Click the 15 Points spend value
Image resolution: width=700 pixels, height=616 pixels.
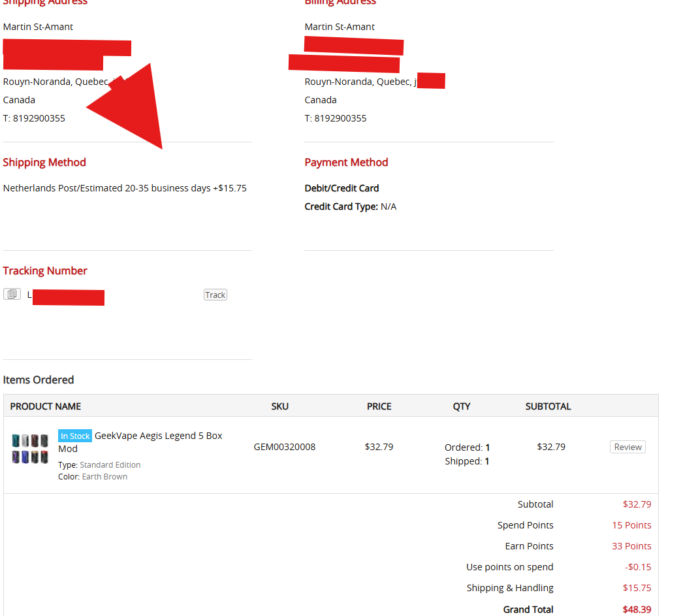point(631,525)
